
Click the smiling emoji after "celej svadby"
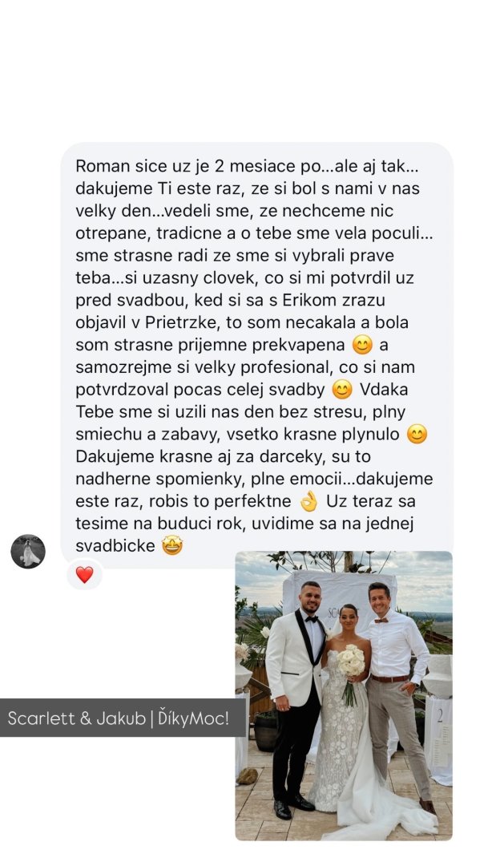pyautogui.click(x=342, y=390)
